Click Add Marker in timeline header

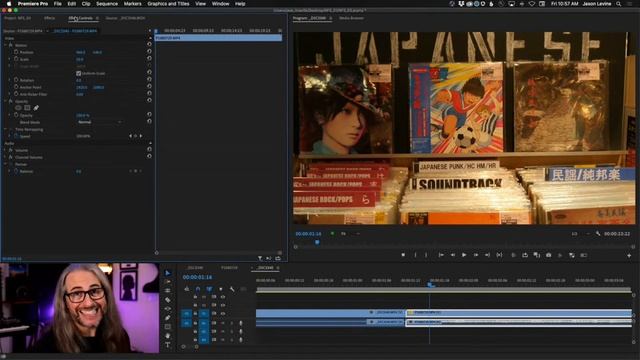tap(221, 289)
